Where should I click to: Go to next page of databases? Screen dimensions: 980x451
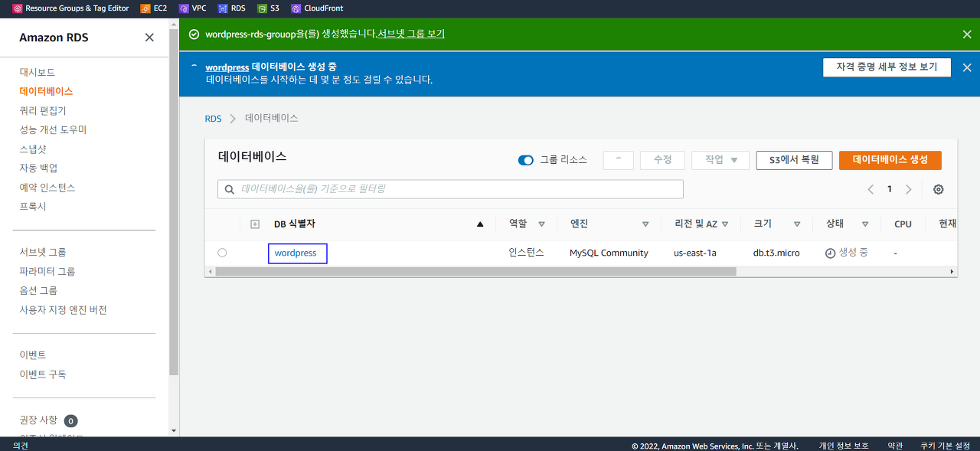point(908,189)
